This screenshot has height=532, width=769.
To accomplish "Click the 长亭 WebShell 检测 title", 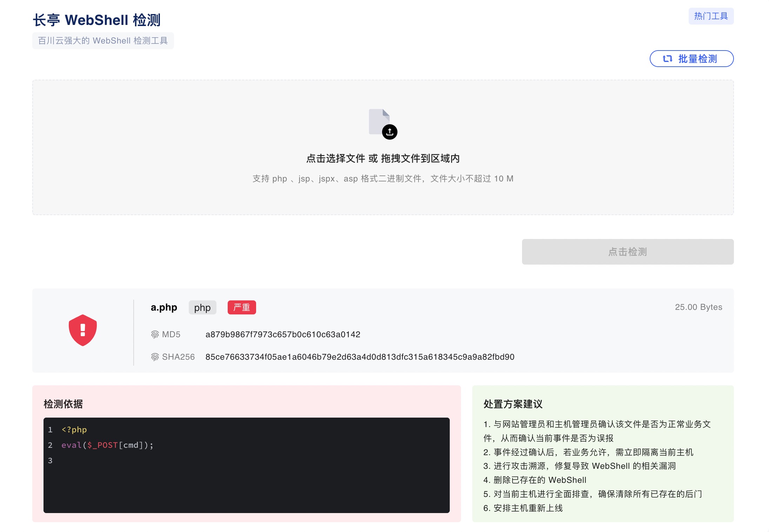I will (x=97, y=20).
